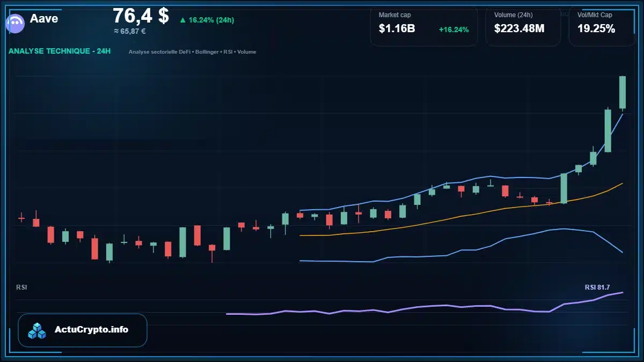Click the ActuCrypto.info badge text
Screen dimensions: 644x362
coord(91,330)
